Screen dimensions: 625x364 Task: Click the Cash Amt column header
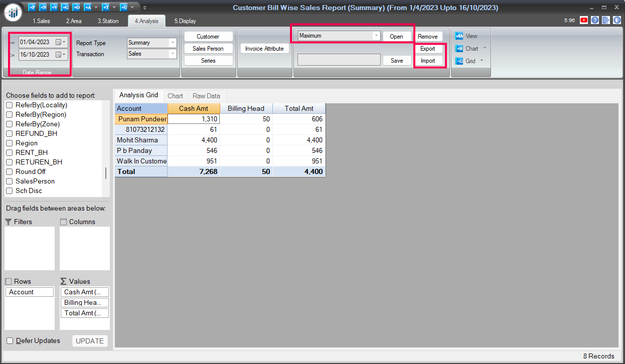[194, 108]
